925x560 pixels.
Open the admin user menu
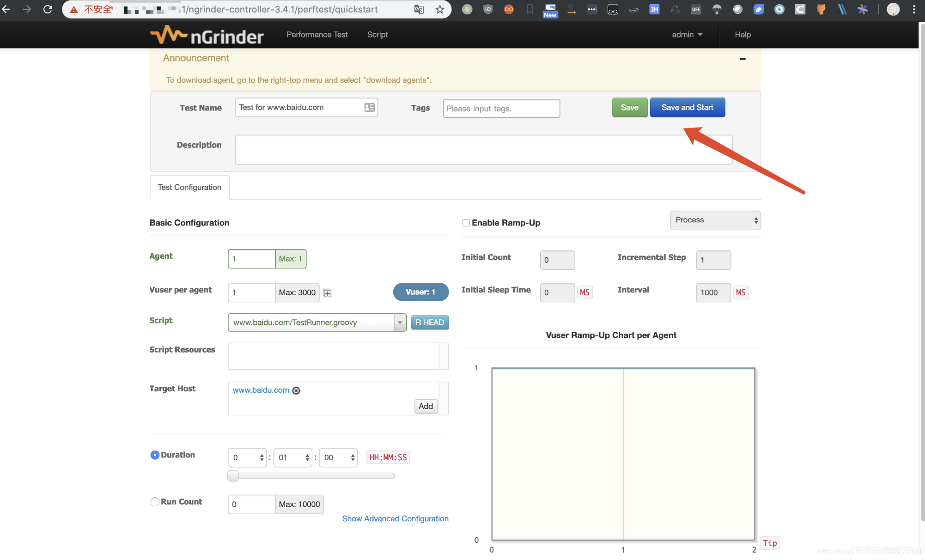687,35
